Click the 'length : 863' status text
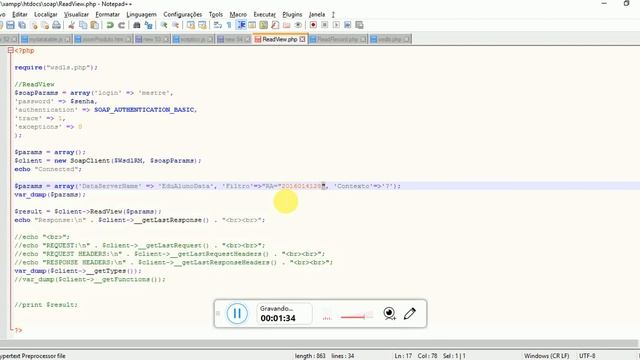640x360 pixels. click(x=310, y=356)
